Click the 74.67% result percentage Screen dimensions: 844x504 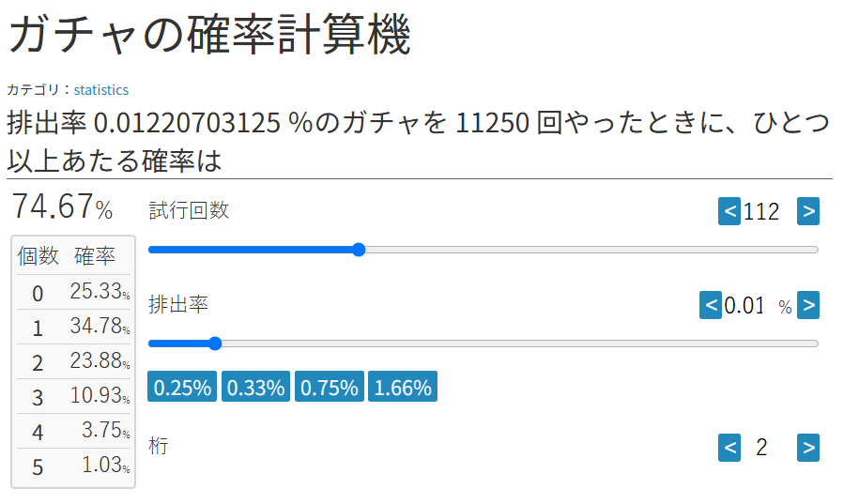pos(62,206)
